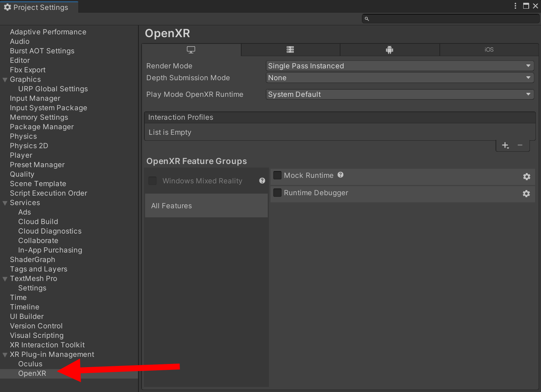
Task: Open Burst AOT Settings
Action: coord(42,51)
